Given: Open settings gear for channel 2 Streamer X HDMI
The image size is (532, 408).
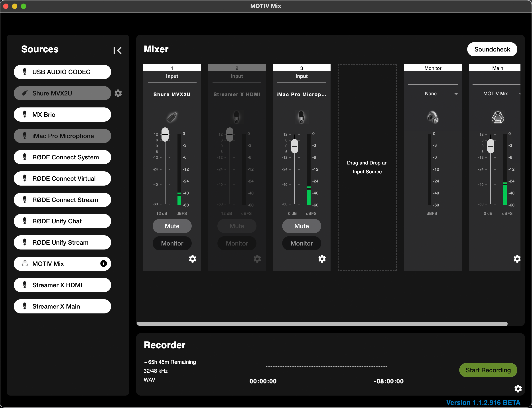Looking at the screenshot, I should [x=257, y=259].
